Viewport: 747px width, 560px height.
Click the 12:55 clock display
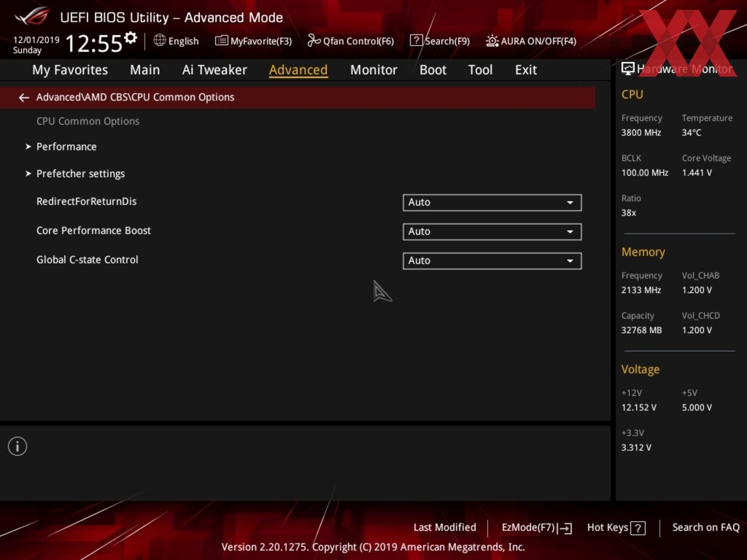(93, 43)
